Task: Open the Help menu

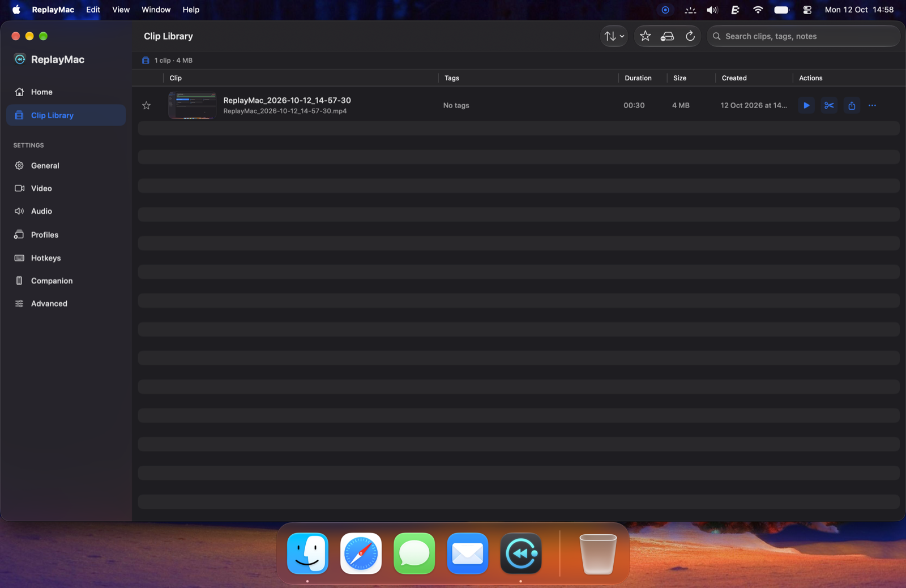Action: tap(191, 10)
